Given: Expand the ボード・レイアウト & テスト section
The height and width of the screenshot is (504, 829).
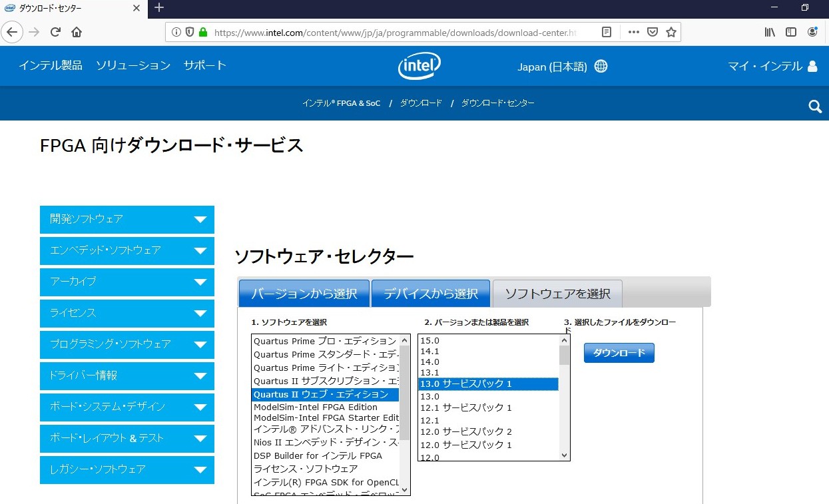Looking at the screenshot, I should [127, 438].
